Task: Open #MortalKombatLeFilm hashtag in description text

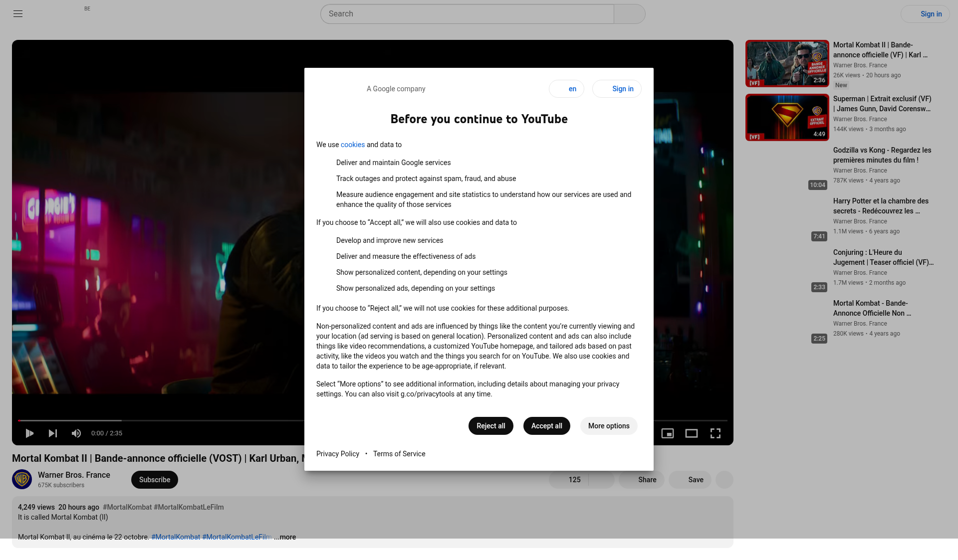Action: point(237,537)
